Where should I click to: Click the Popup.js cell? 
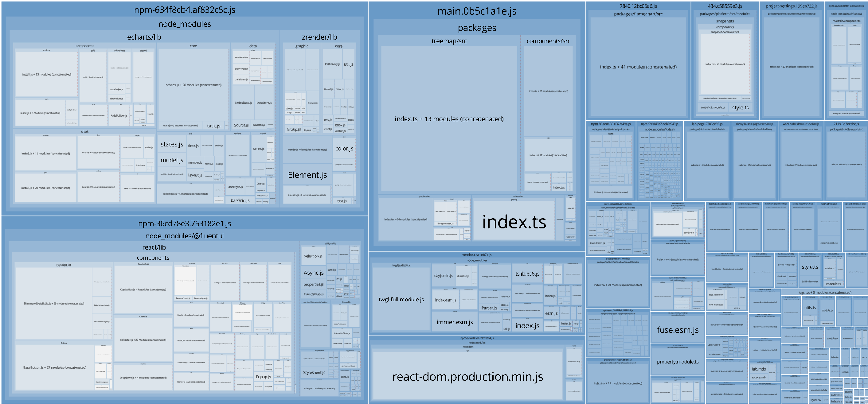tap(263, 377)
